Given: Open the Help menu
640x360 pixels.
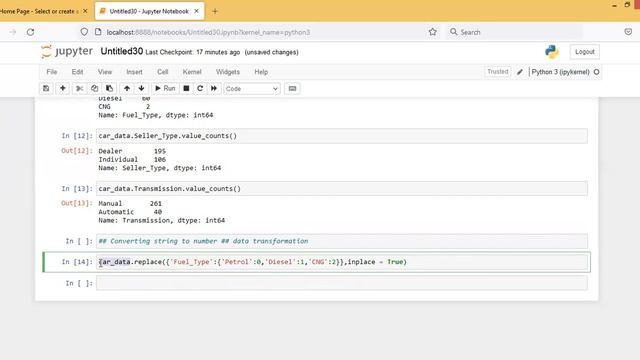Looking at the screenshot, I should [261, 72].
